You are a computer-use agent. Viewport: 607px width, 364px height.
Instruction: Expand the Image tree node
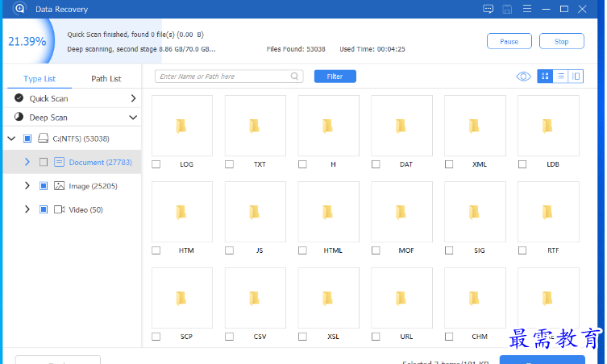tap(27, 186)
